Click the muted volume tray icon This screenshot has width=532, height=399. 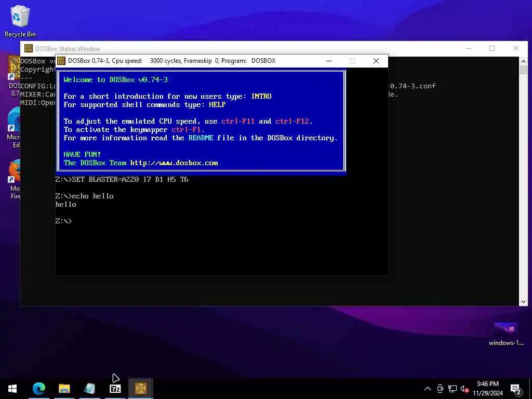click(x=464, y=389)
